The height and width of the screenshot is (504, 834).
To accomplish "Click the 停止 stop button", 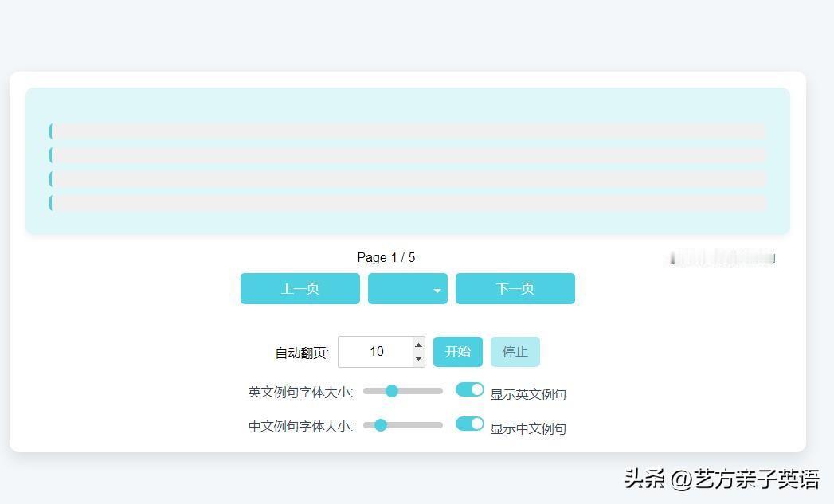I will point(515,351).
